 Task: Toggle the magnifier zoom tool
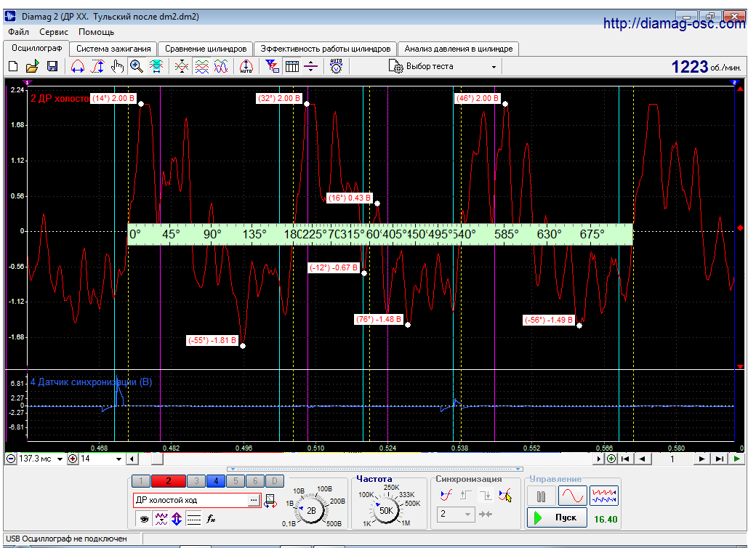pyautogui.click(x=137, y=67)
